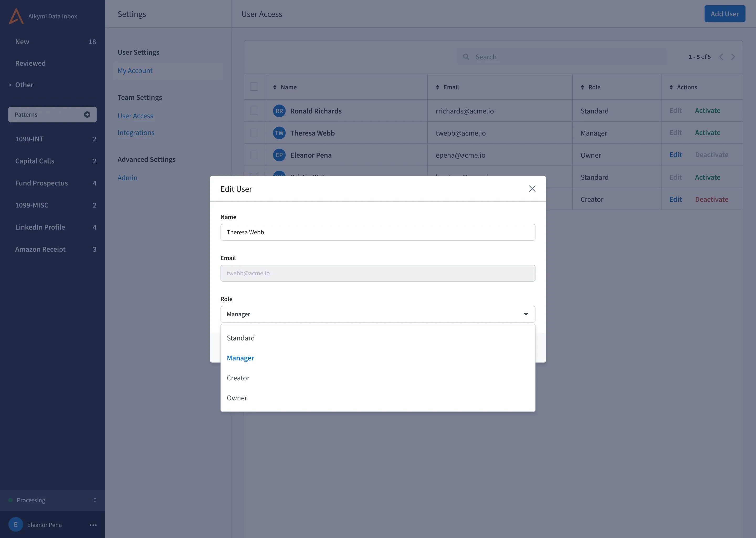
Task: Choose Creator from the role list
Action: [378, 378]
